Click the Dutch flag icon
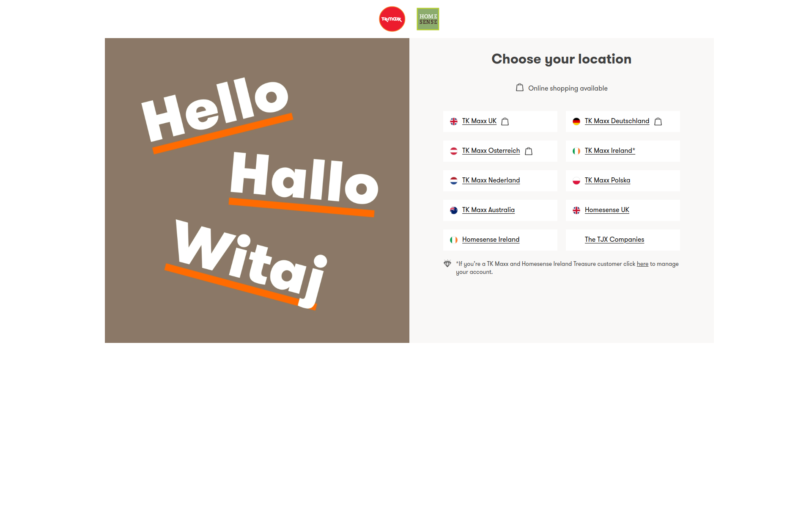The image size is (812, 508). tap(454, 181)
